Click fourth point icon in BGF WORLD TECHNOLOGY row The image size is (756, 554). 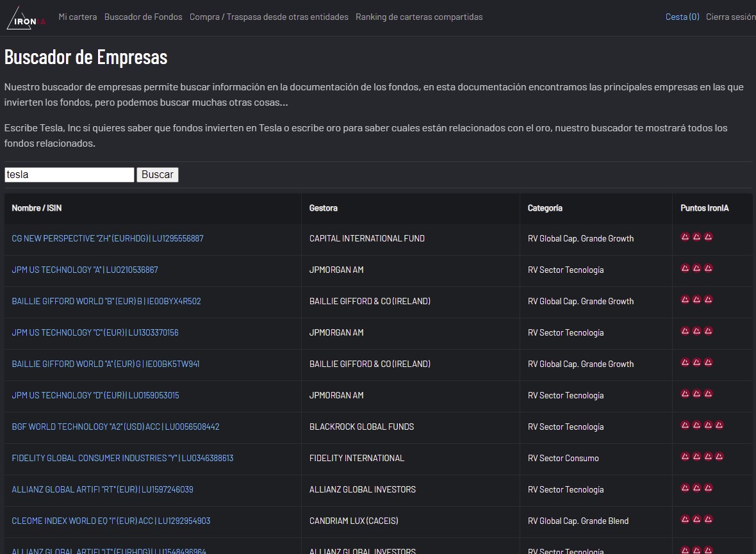click(x=719, y=425)
